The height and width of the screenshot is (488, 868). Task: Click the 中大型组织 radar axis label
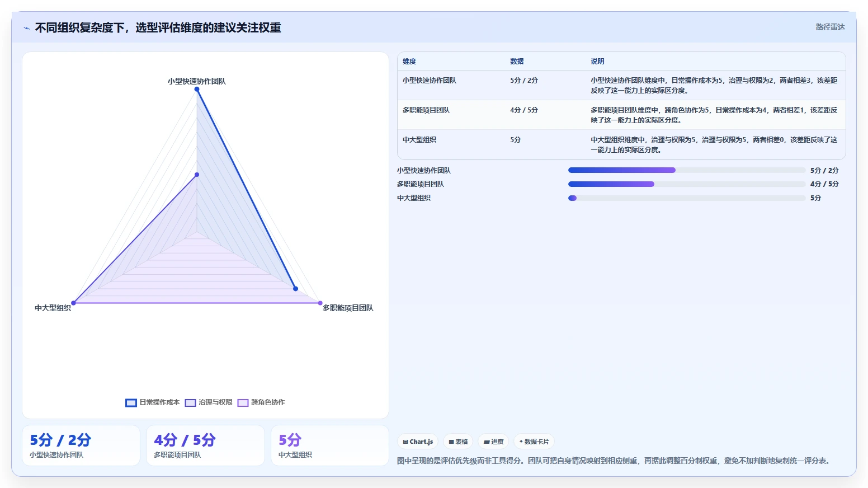coord(53,308)
